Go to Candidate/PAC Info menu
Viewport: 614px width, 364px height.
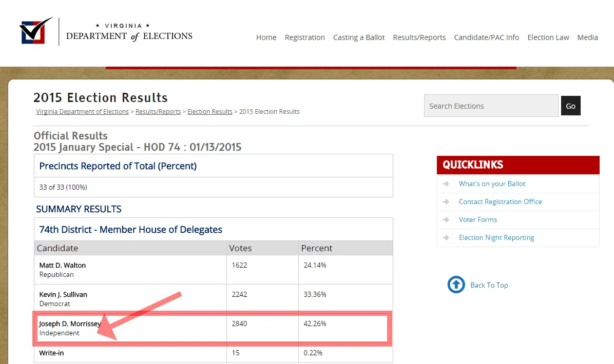(x=486, y=37)
